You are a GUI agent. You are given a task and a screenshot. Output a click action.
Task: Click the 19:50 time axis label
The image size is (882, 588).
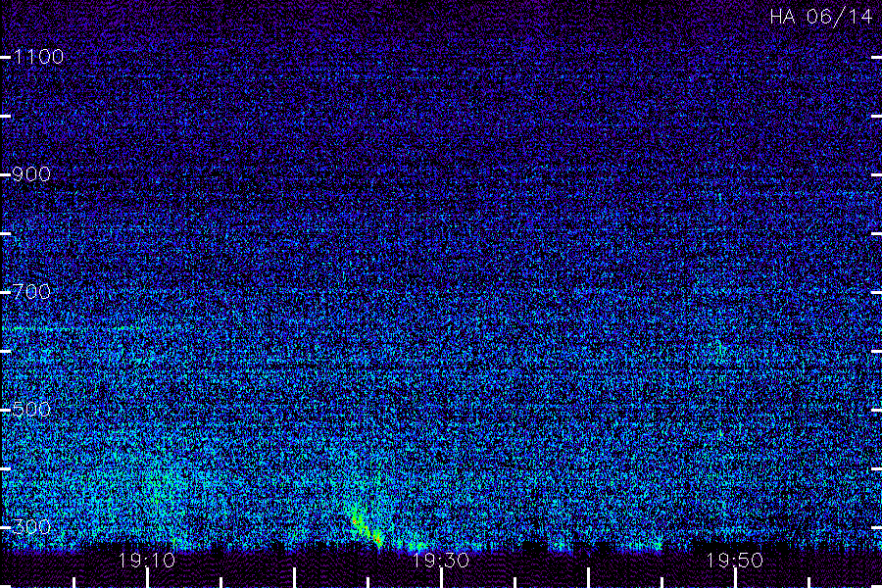click(735, 561)
